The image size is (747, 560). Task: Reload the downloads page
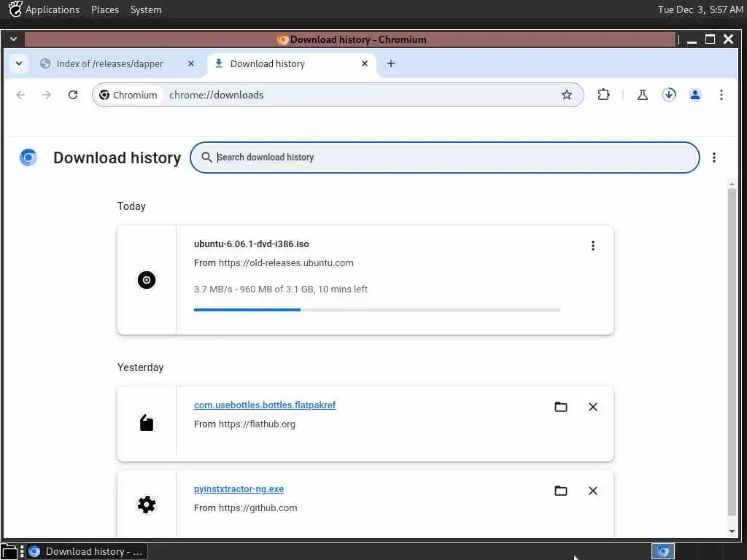coord(73,95)
